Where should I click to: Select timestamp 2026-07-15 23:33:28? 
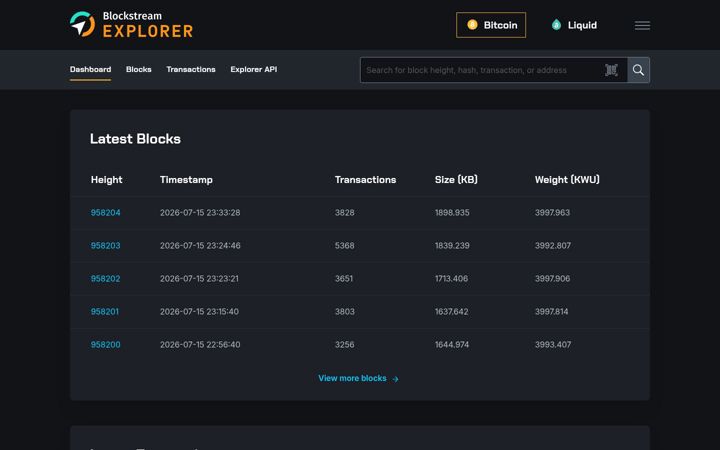coord(200,213)
